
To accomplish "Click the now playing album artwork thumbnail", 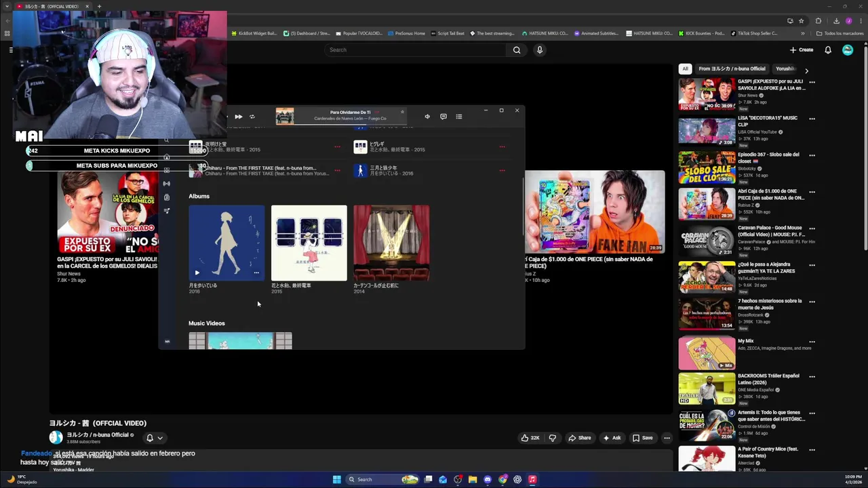I will (x=285, y=117).
